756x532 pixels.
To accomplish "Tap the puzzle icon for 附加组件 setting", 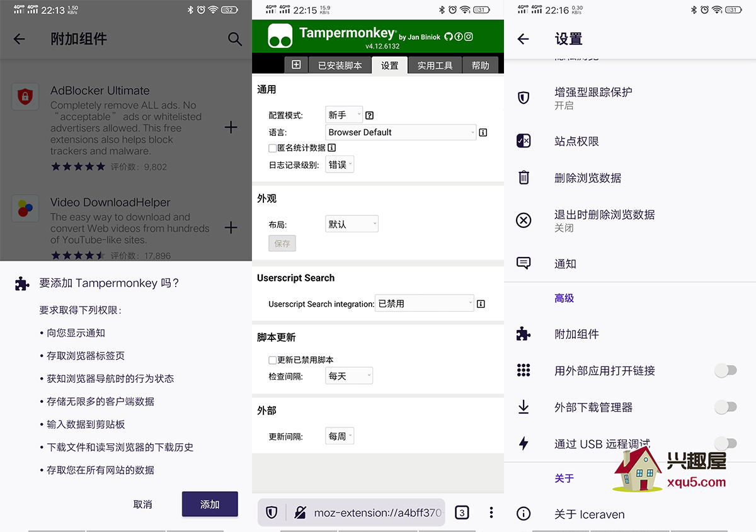I will pyautogui.click(x=524, y=334).
